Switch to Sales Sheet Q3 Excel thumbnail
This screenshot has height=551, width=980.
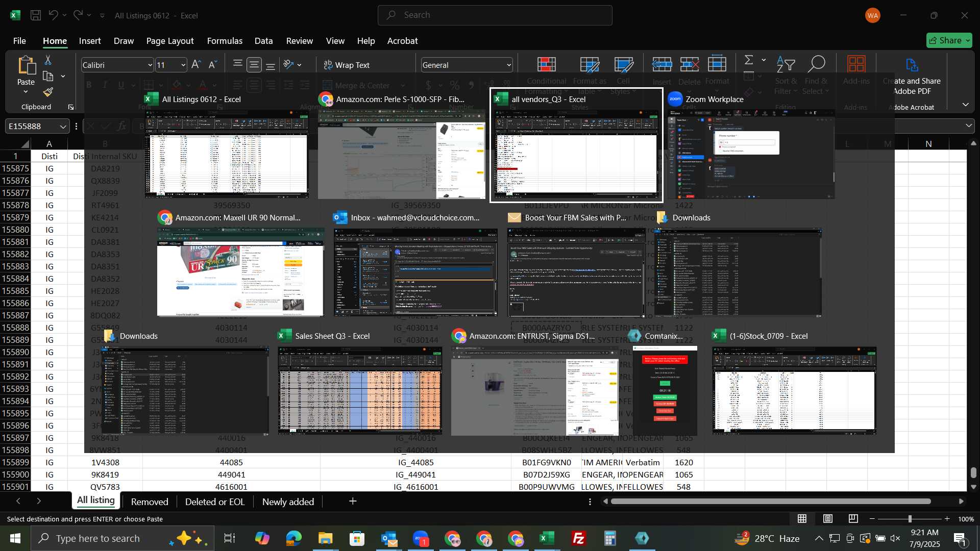click(360, 383)
